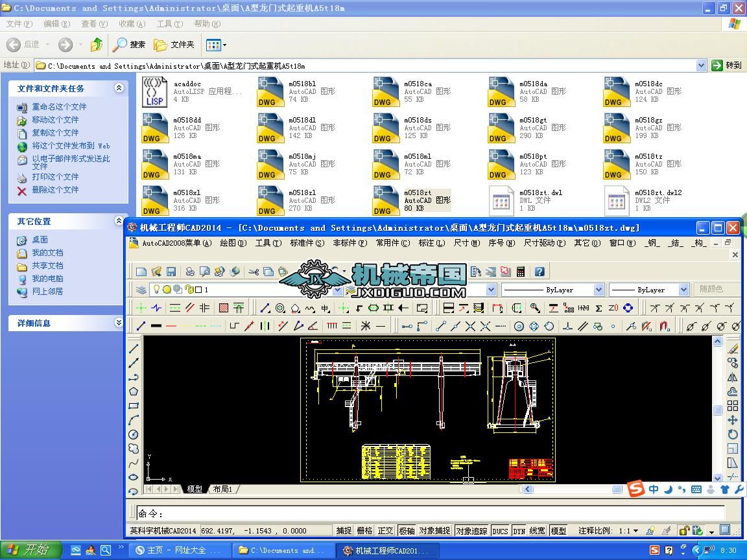The width and height of the screenshot is (747, 560).
Task: Toggle 极轴 polar tracking in status bar
Action: [407, 530]
